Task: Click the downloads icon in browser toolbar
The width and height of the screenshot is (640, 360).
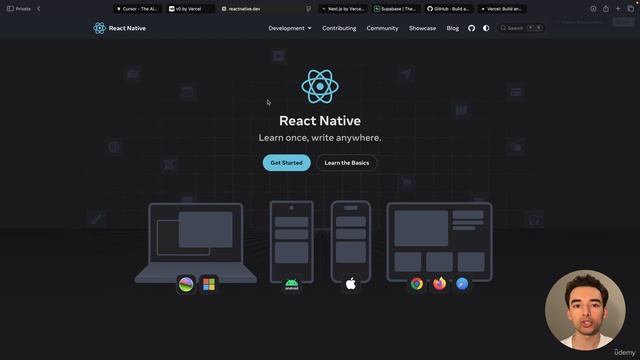Action: [x=593, y=9]
